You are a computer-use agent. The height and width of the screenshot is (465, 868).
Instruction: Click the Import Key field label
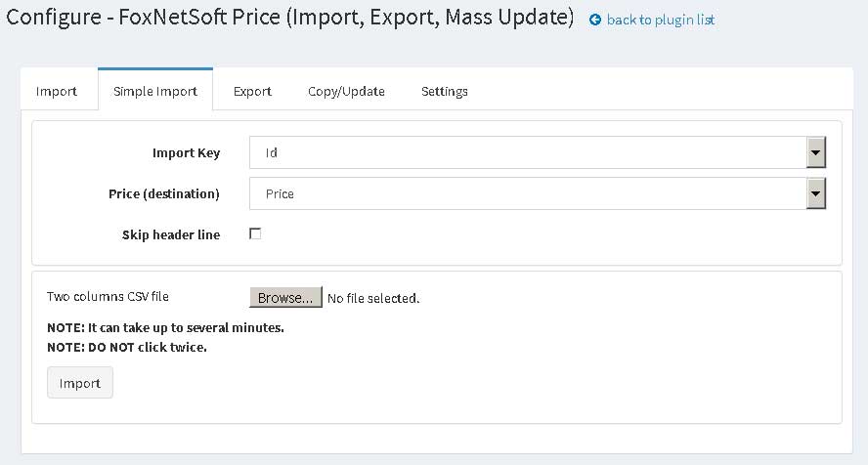pyautogui.click(x=186, y=153)
